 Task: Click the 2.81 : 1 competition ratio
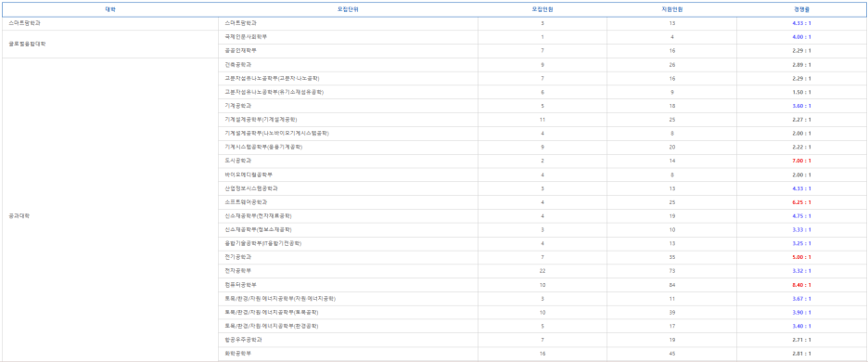tap(801, 354)
